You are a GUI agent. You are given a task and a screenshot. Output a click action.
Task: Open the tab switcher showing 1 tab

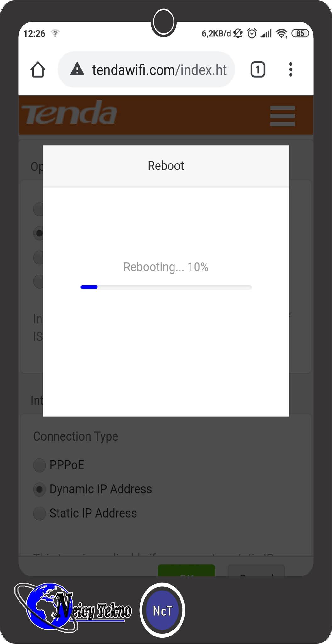pos(257,69)
